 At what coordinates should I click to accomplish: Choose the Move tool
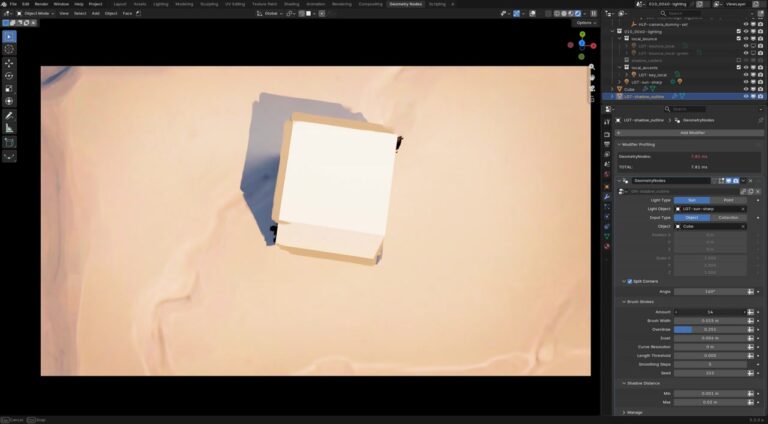(x=9, y=63)
